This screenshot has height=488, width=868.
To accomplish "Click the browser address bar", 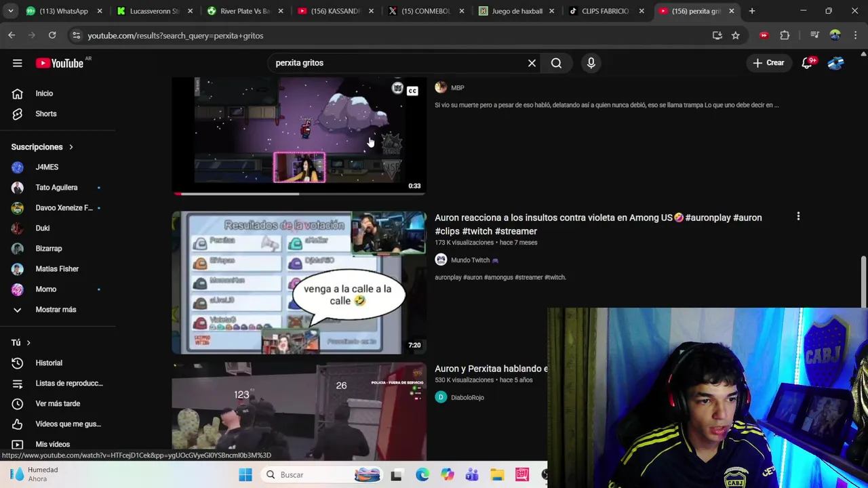I will click(393, 35).
